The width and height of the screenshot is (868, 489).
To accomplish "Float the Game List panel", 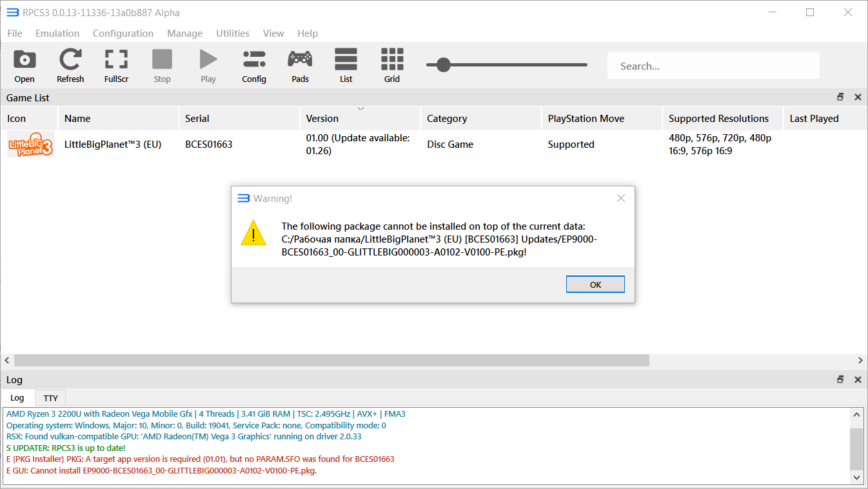I will pos(840,97).
